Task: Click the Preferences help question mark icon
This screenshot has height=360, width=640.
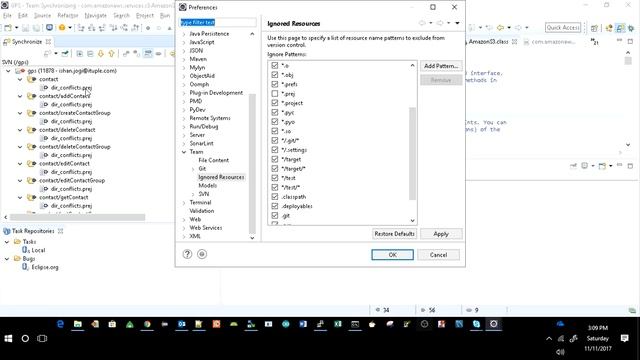Action: tap(187, 254)
